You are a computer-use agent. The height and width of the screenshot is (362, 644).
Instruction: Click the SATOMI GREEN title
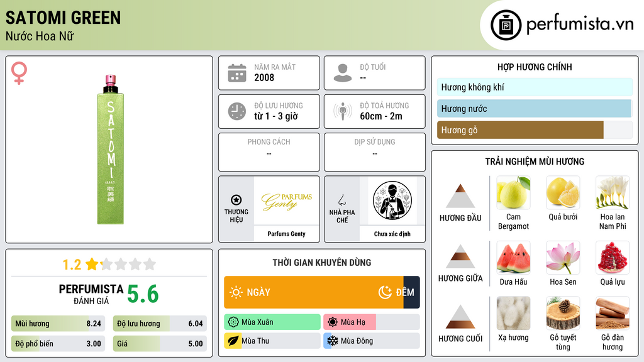pos(64,18)
